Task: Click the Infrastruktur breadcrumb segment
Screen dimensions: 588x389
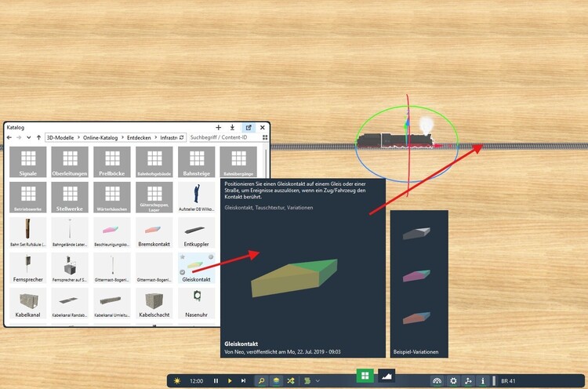Action: click(169, 138)
